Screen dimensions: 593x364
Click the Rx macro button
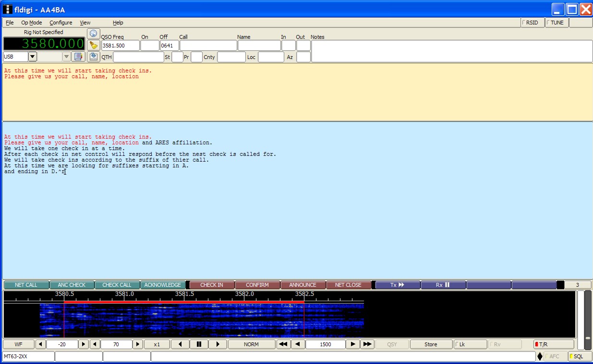[443, 285]
